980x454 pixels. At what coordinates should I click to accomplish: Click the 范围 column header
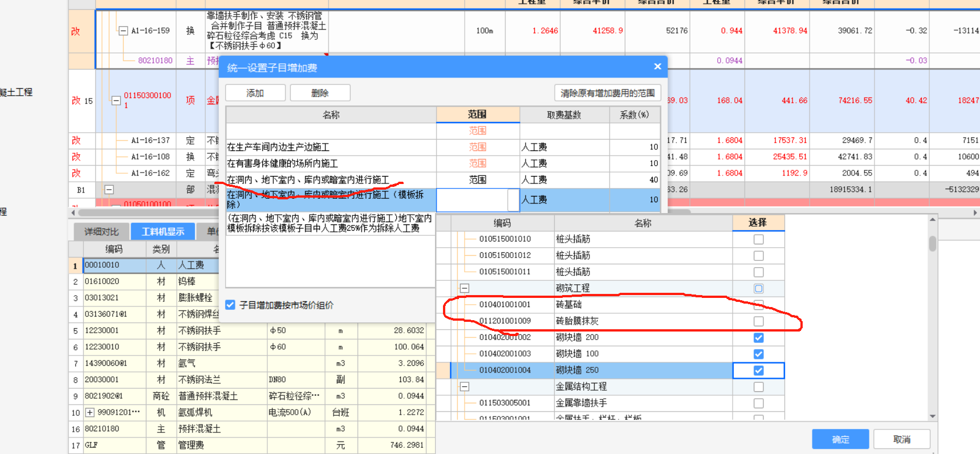point(478,114)
